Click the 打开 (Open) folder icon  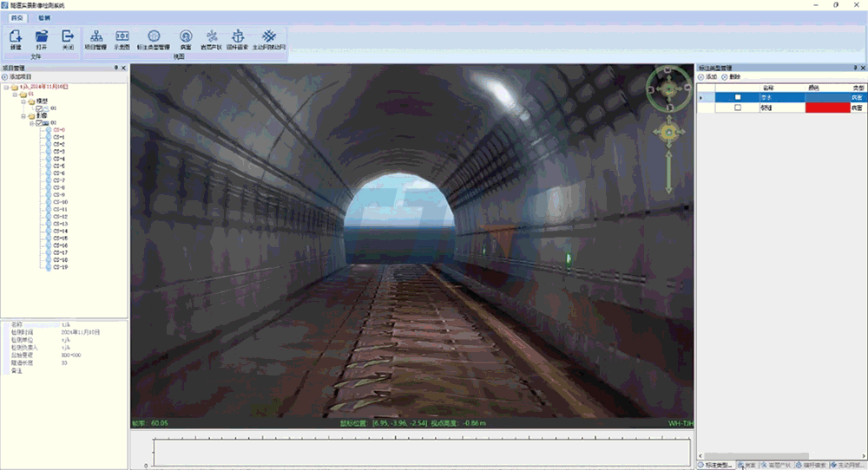[x=42, y=37]
